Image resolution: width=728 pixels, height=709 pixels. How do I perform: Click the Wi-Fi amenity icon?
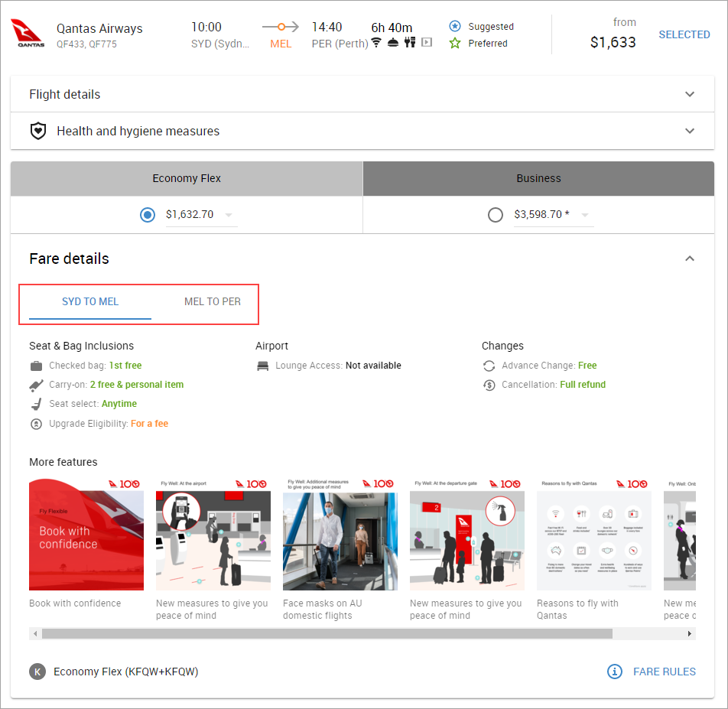376,43
